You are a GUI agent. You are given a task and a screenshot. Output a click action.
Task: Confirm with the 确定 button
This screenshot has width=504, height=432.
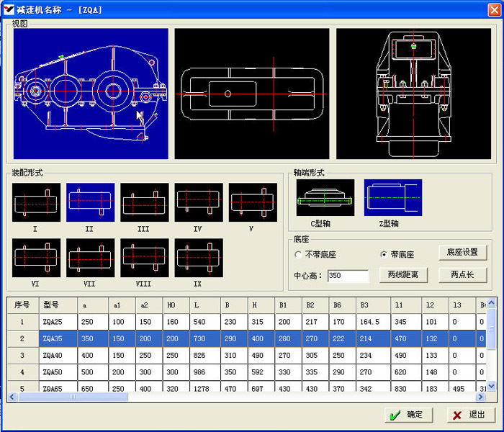(408, 415)
